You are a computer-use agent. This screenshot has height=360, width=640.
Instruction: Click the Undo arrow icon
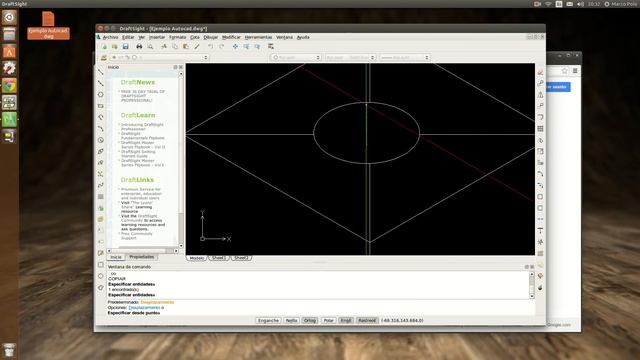coord(210,47)
